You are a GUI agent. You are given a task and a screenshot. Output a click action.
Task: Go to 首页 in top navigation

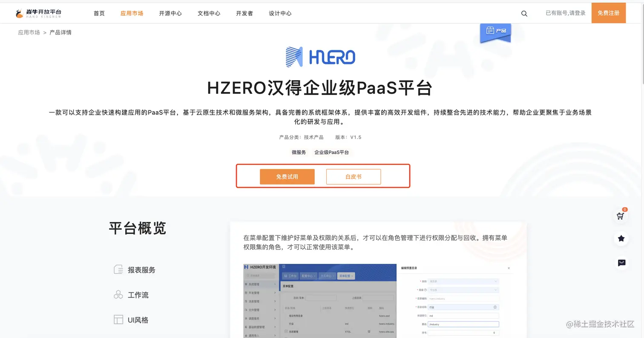99,13
